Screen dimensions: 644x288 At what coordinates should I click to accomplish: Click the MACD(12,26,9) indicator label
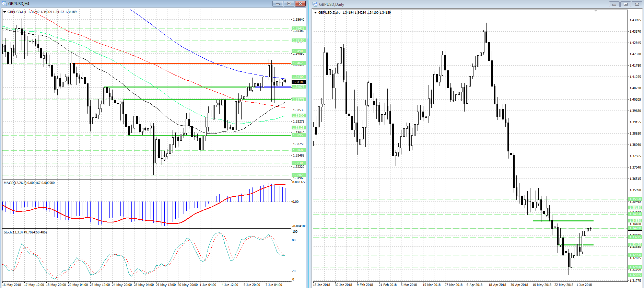point(29,183)
